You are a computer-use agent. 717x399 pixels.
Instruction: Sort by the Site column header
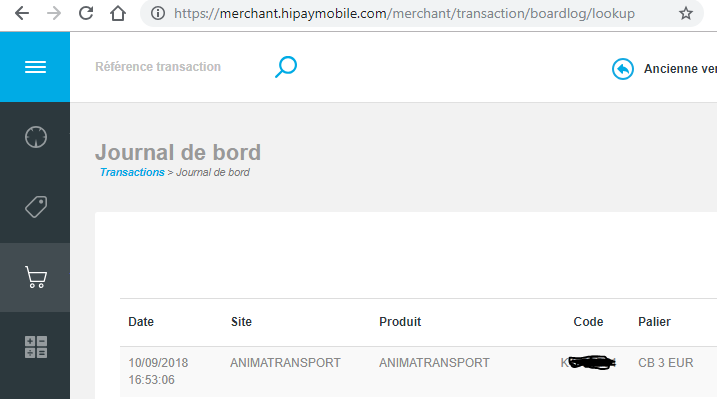[241, 322]
